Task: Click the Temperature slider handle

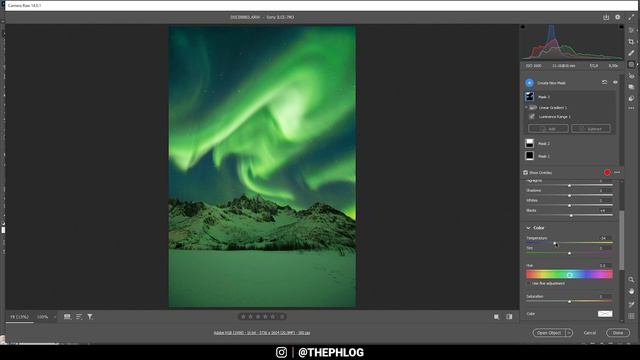Action: (555, 244)
